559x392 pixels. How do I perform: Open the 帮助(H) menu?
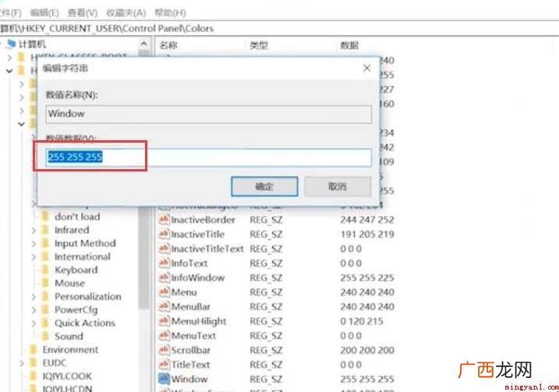tap(170, 12)
